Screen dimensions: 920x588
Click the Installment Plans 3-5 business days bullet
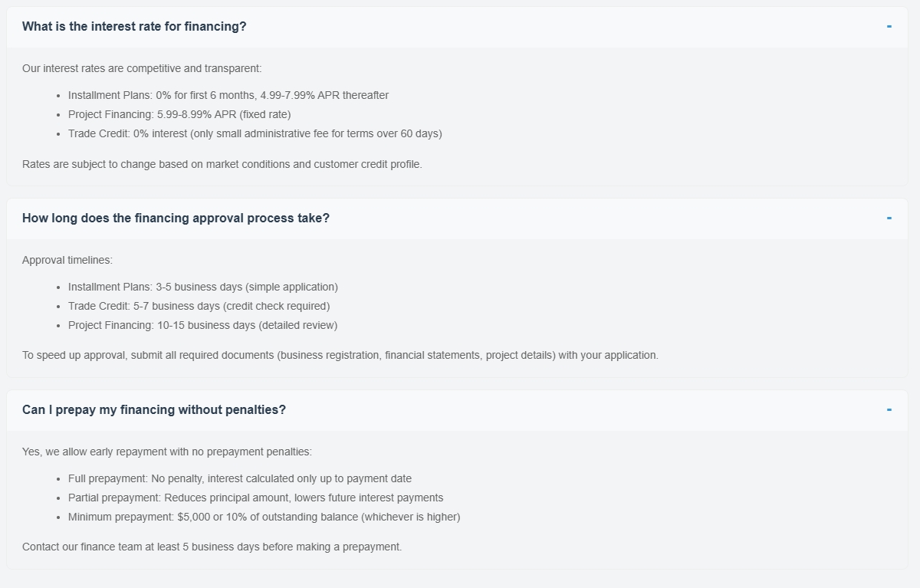click(x=202, y=287)
